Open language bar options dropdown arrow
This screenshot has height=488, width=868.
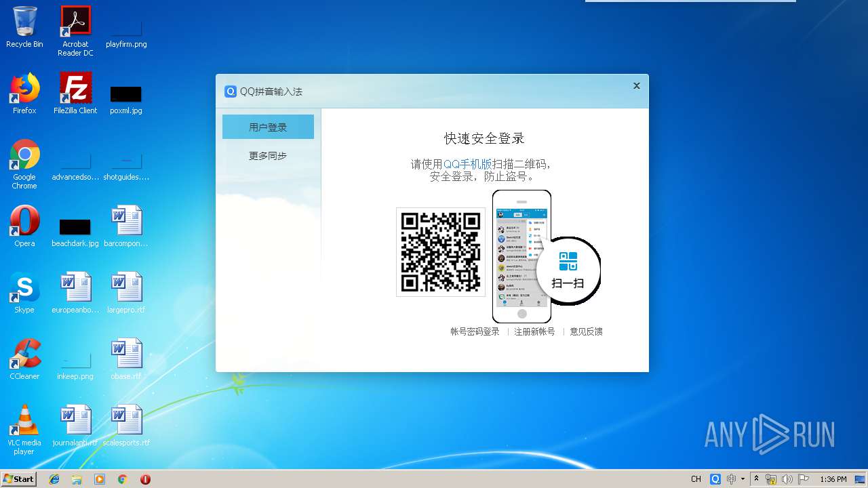(x=743, y=479)
